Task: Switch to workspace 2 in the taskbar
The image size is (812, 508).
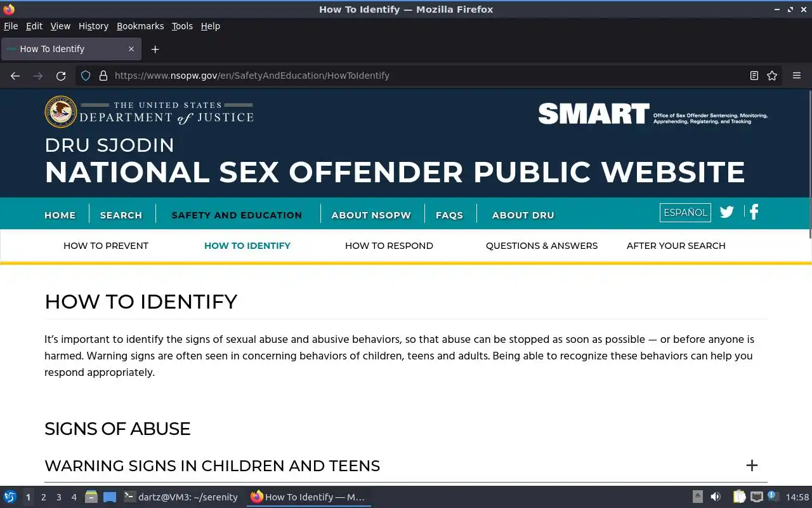Action: click(43, 497)
